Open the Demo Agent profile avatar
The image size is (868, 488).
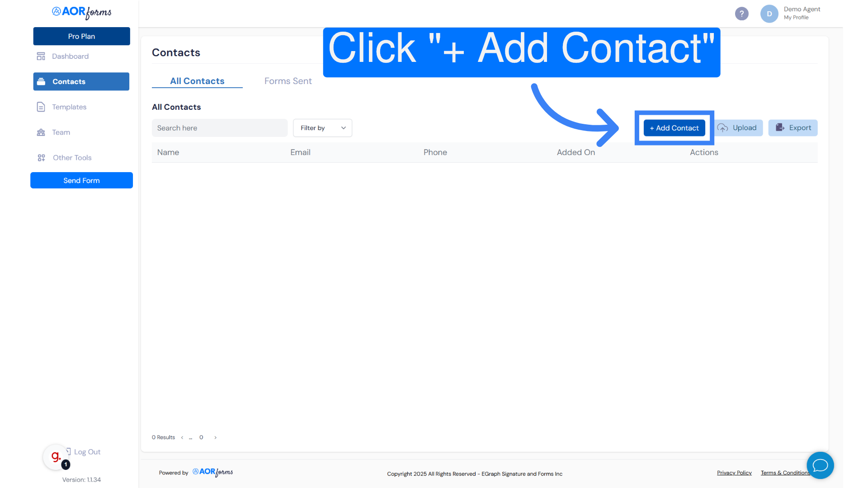tap(769, 14)
